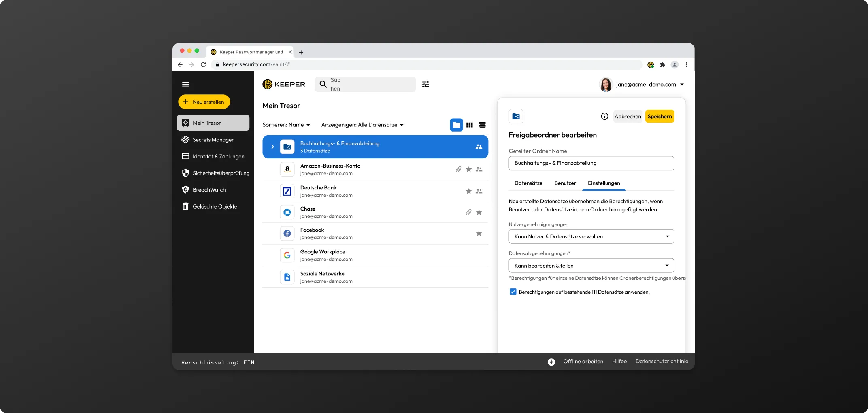
Task: Go to Identität & Zahlungen
Action: [x=213, y=156]
